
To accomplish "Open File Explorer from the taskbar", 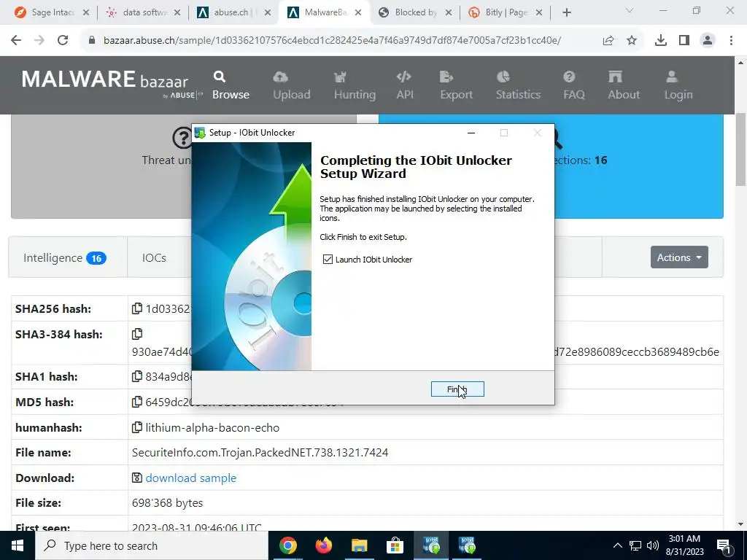I will pyautogui.click(x=359, y=545).
